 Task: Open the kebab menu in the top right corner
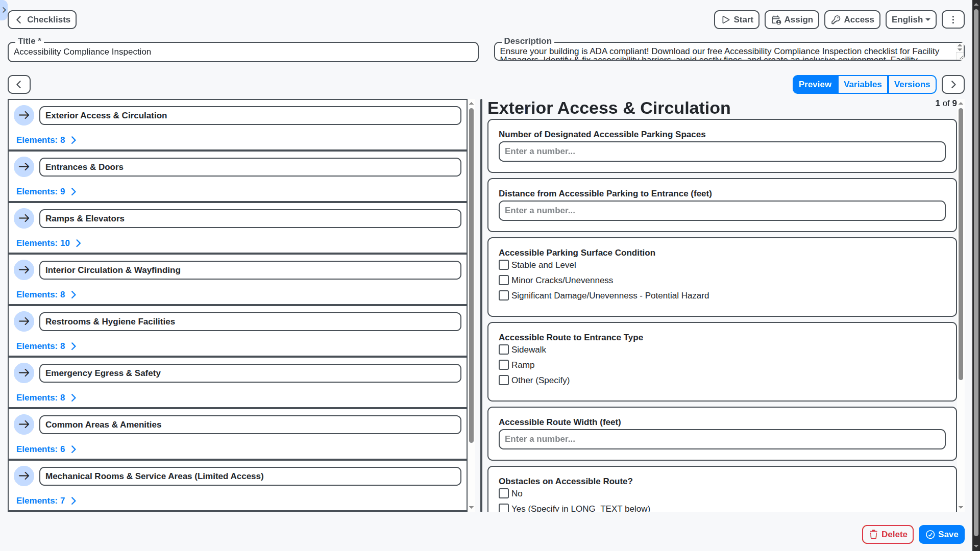point(952,19)
